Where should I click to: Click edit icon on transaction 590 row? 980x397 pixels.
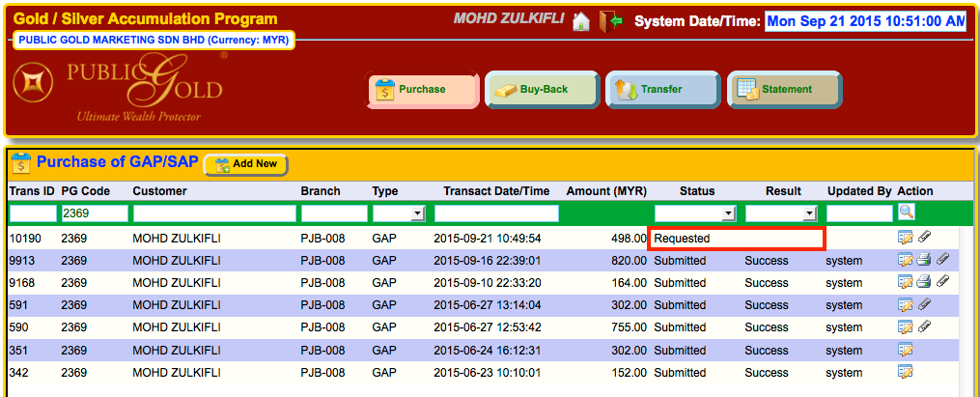click(x=905, y=327)
